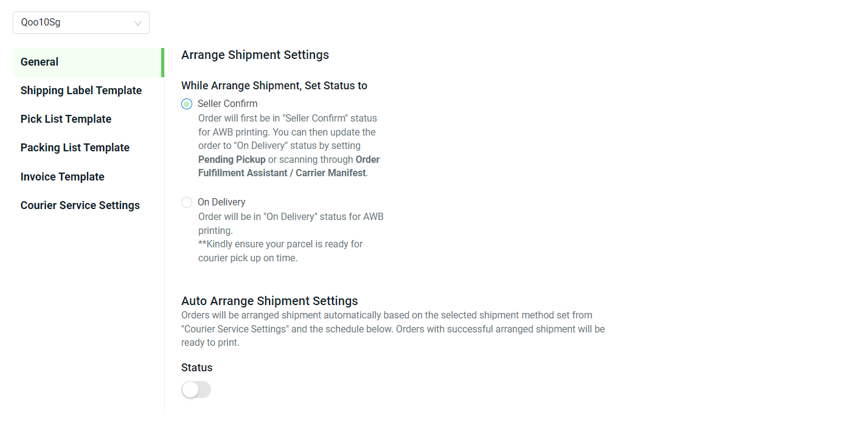Click the Seller Confirm option label
868x426 pixels.
[227, 104]
